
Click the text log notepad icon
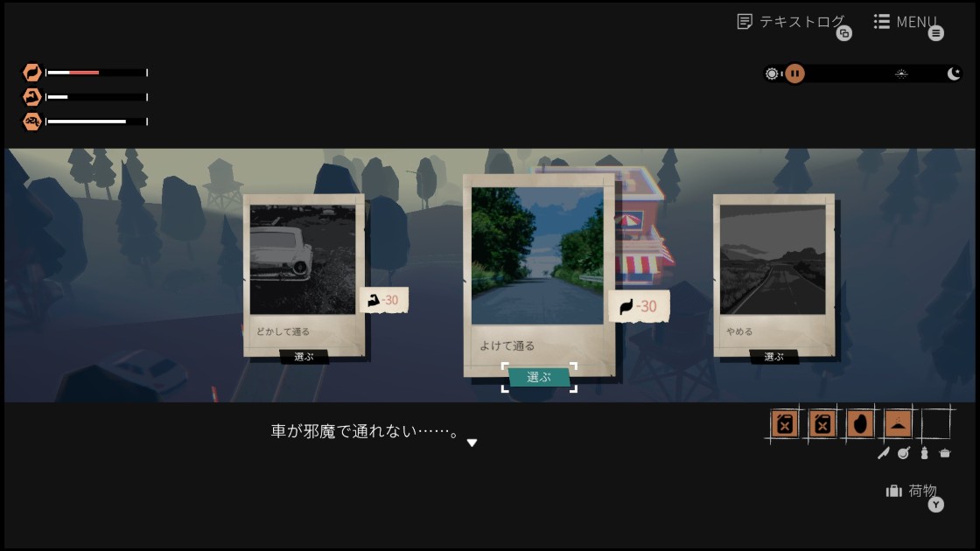click(x=745, y=22)
